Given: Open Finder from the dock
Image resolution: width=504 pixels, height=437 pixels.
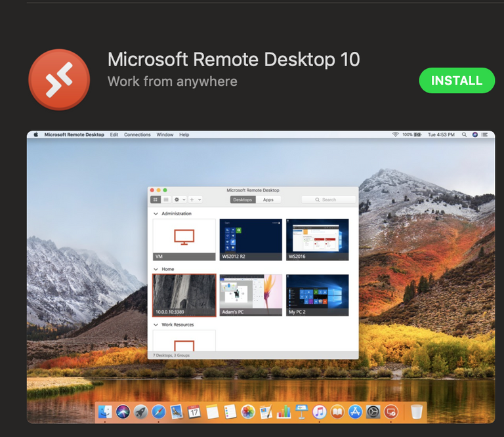Looking at the screenshot, I should click(105, 411).
